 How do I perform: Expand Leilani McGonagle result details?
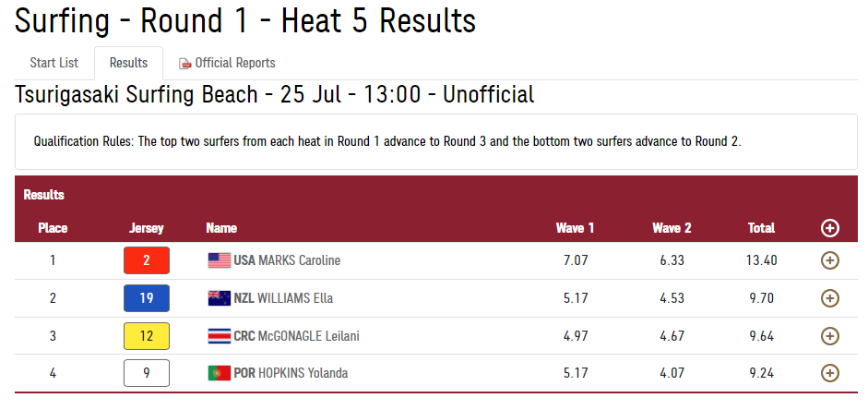[829, 336]
